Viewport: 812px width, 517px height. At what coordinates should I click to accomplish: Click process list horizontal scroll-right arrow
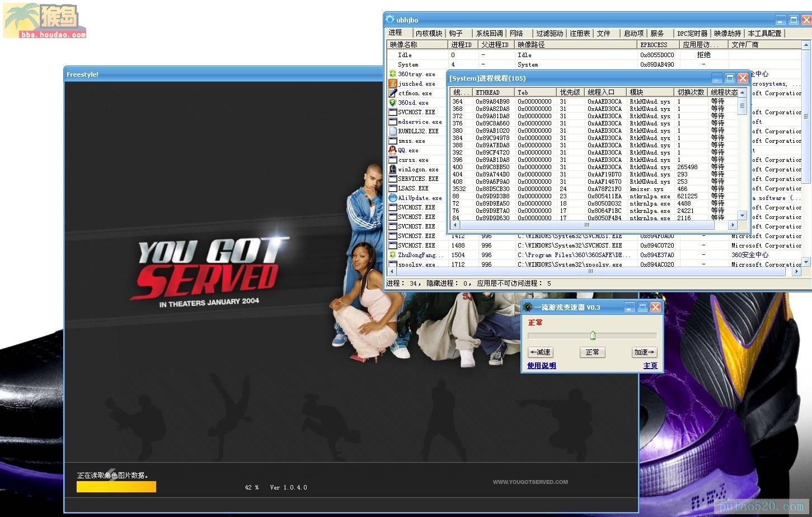[x=797, y=272]
